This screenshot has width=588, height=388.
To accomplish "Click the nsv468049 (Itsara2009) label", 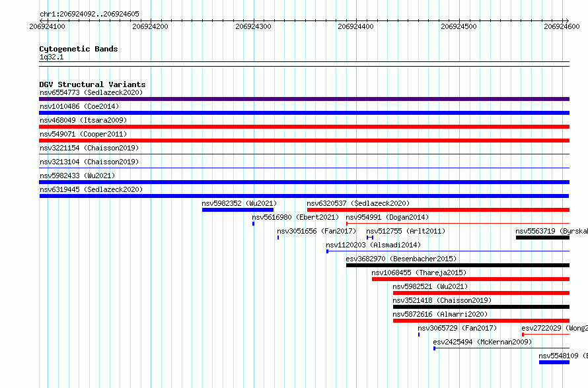I will click(x=83, y=120).
